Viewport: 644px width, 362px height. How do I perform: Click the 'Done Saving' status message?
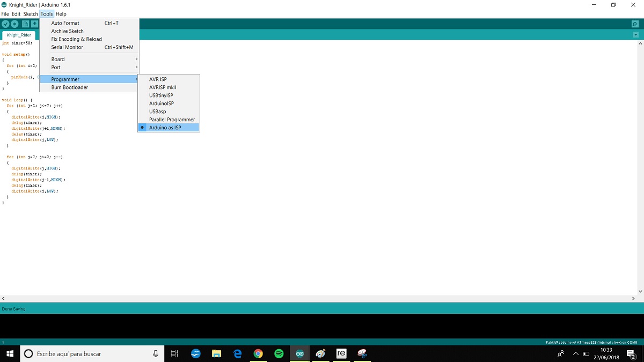(x=13, y=309)
